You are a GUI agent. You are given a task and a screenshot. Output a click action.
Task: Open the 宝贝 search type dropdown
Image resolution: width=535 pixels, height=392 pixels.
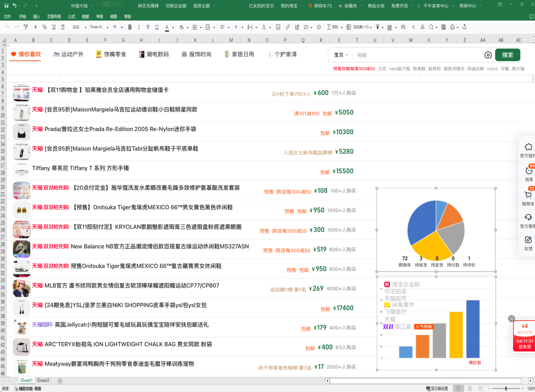point(341,55)
